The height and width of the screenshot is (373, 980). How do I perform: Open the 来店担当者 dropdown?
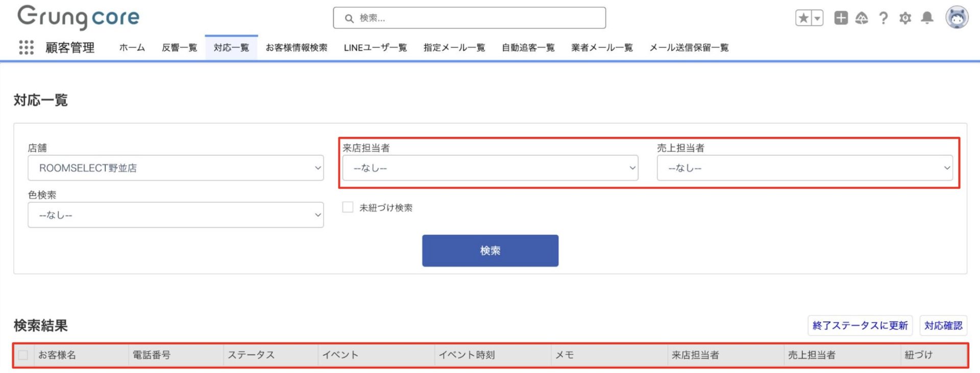tap(490, 168)
